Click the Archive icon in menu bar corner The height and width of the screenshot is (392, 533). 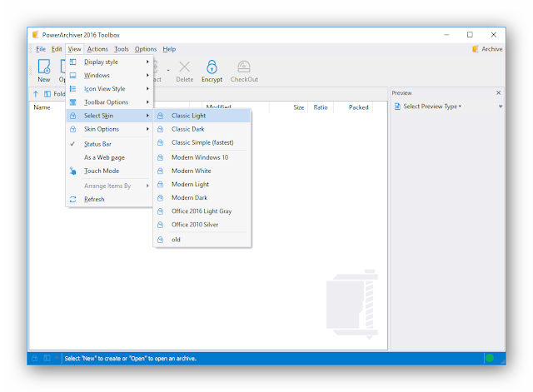476,49
